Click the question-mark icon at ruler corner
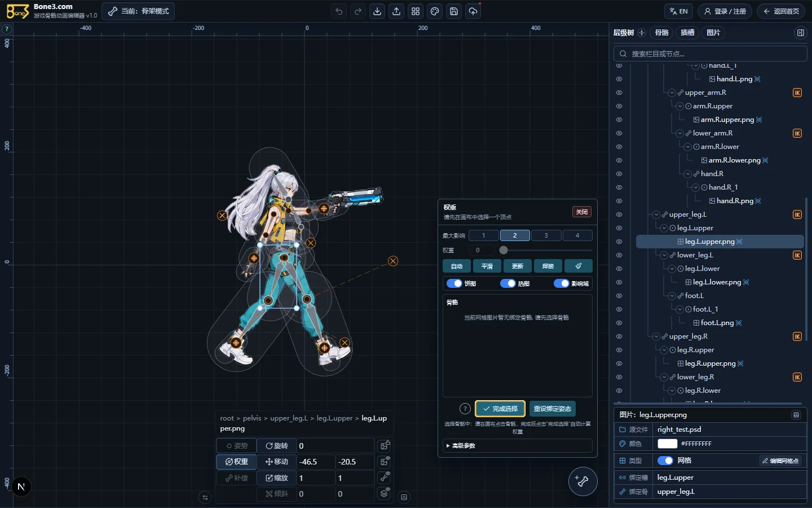812x508 pixels. 7,29
